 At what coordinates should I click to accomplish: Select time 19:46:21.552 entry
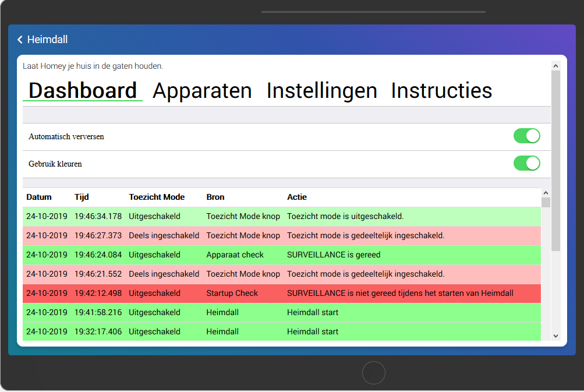[98, 274]
